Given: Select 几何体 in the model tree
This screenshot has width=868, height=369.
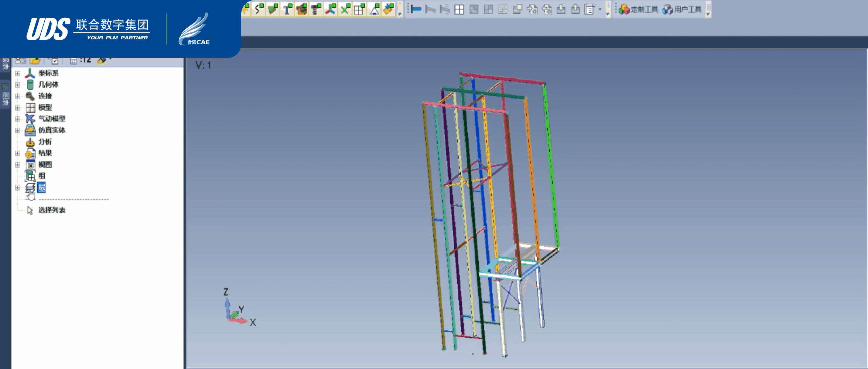Looking at the screenshot, I should coord(48,85).
